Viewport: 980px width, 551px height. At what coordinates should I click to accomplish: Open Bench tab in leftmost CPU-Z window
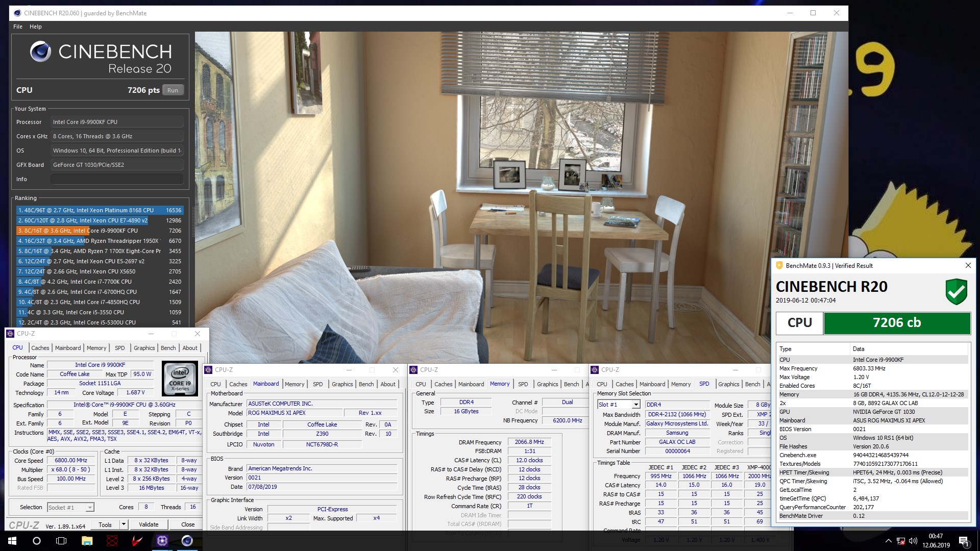pos(168,348)
